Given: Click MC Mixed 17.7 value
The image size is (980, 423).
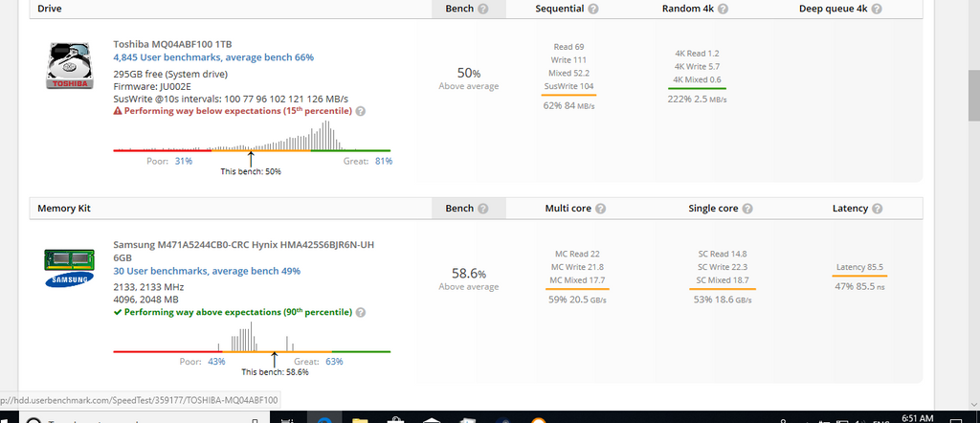Looking at the screenshot, I should [577, 280].
